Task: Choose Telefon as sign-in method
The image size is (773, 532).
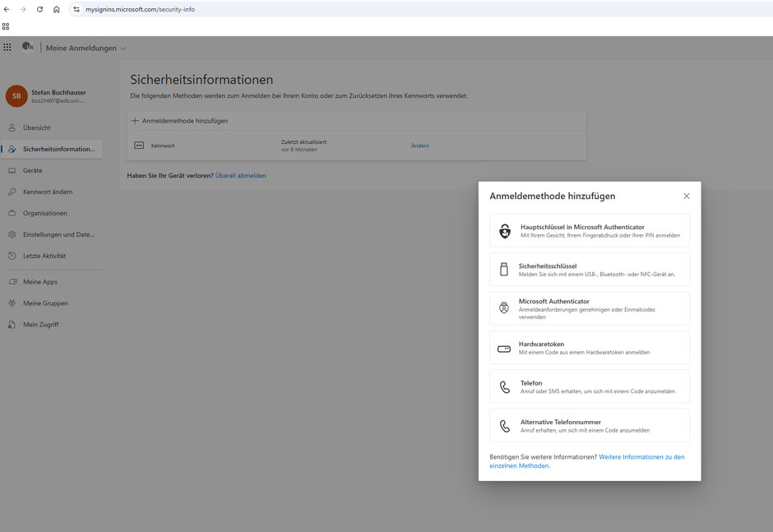Action: click(589, 386)
